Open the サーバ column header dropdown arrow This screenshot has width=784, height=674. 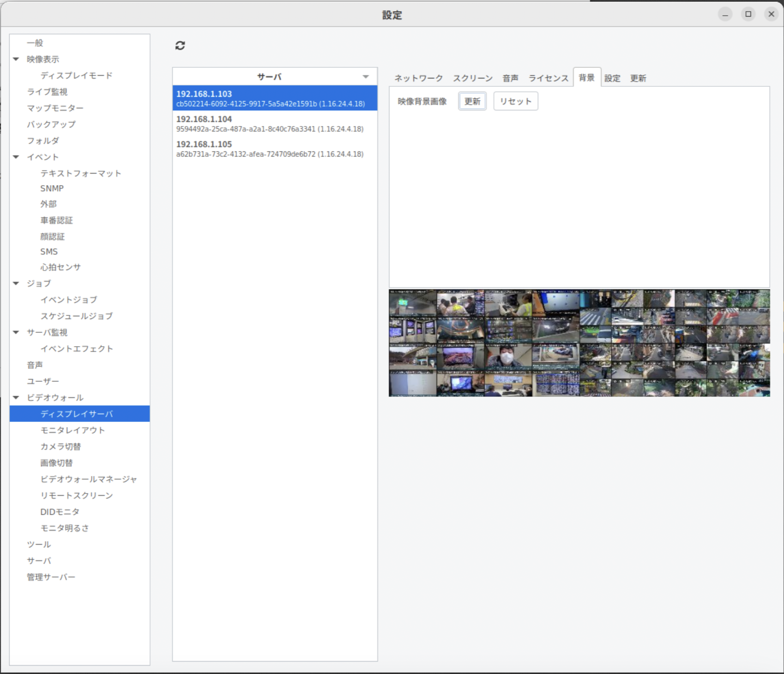[x=366, y=77]
